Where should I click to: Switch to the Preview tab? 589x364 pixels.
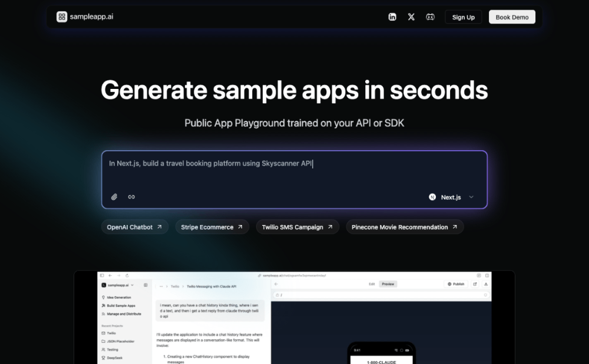388,284
